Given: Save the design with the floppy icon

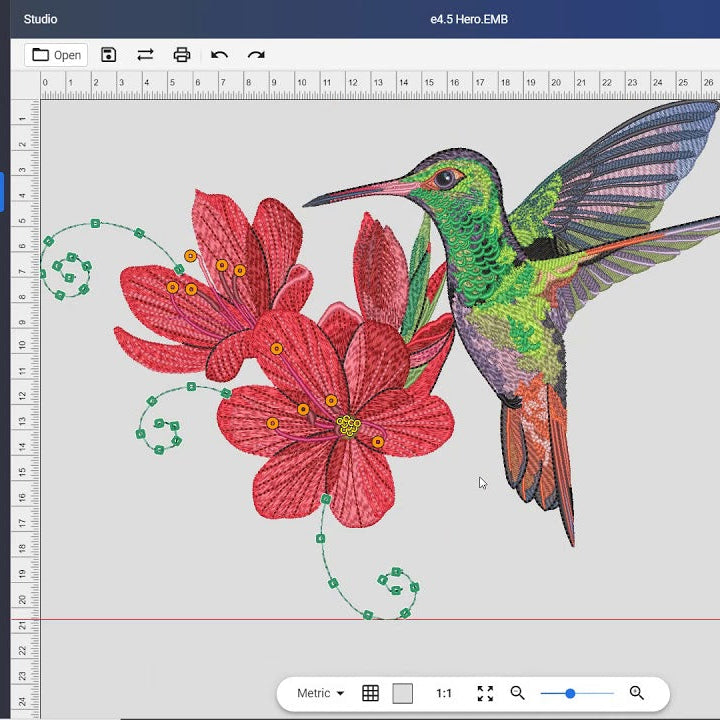Looking at the screenshot, I should click(109, 55).
